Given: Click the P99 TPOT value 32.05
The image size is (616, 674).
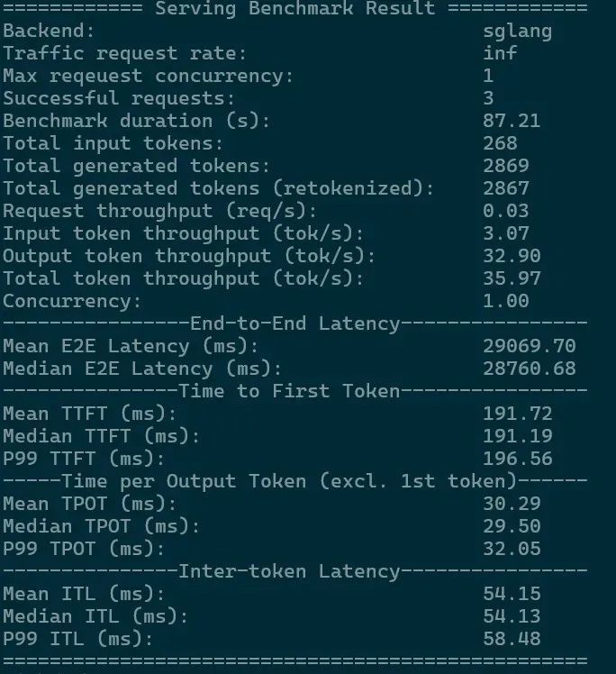Looking at the screenshot, I should [512, 549].
